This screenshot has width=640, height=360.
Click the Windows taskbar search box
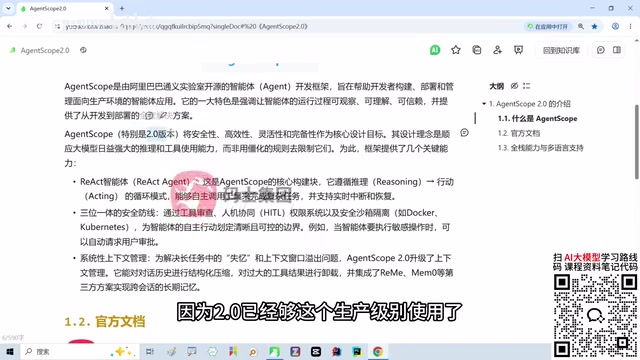tap(79, 351)
